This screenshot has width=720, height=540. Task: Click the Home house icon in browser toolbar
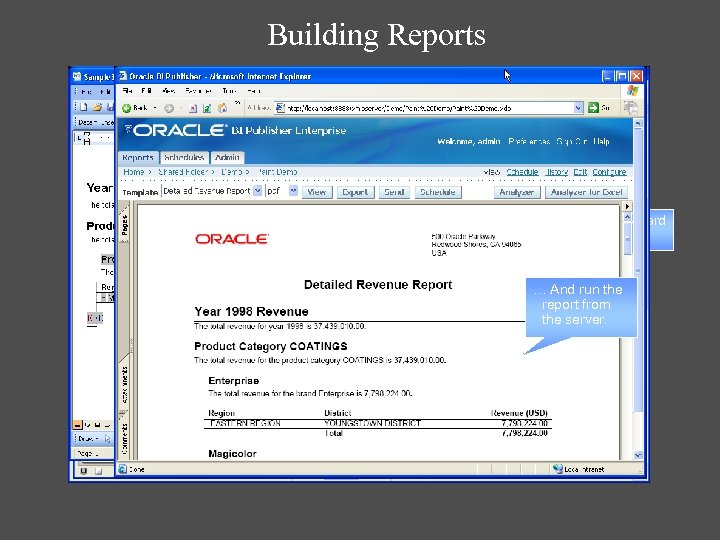coord(223,108)
